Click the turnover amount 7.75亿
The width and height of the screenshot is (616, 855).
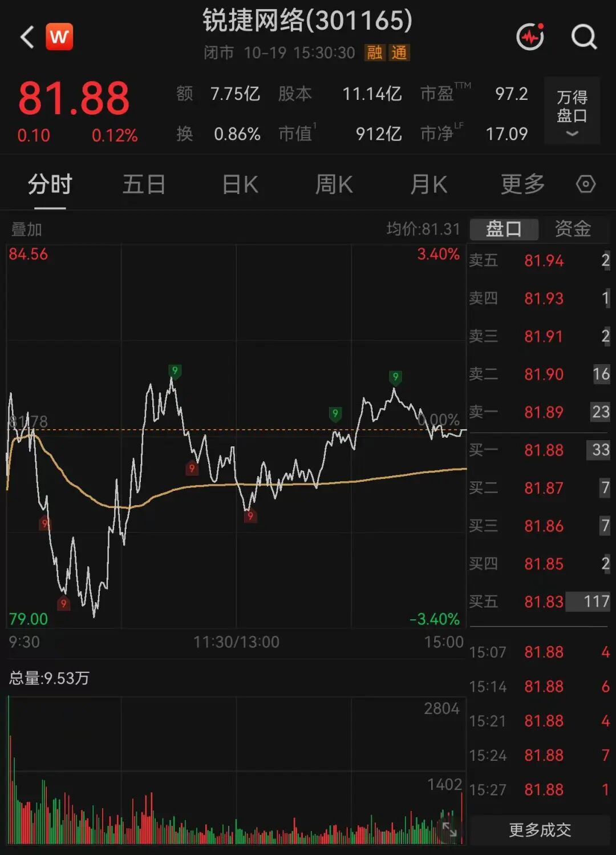tap(235, 94)
